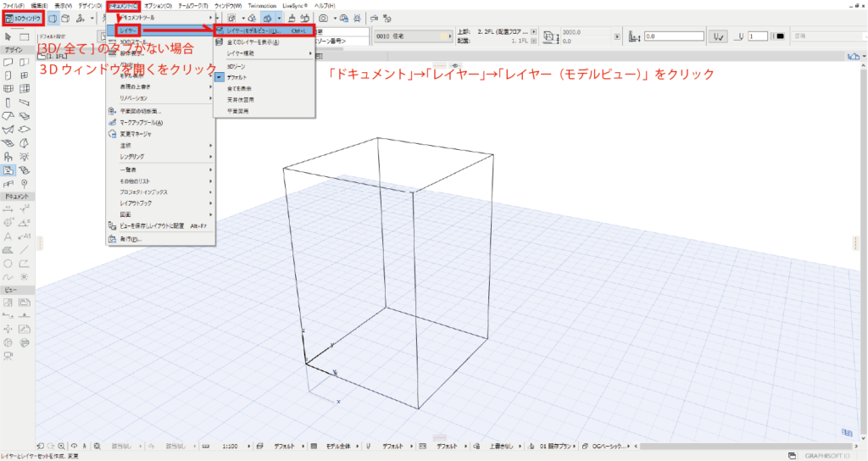868x461 pixels.
Task: Open the 01 既存プラン renovation filter dropdown
Action: tap(558, 446)
